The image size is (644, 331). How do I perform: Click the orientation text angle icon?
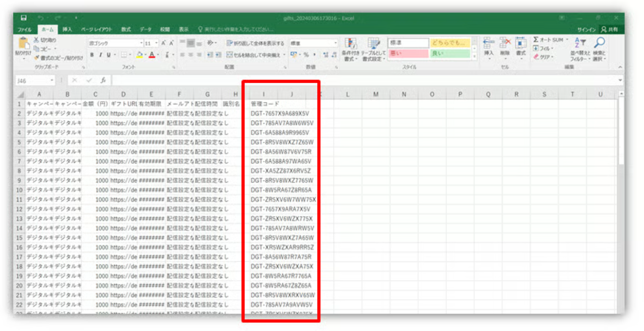(x=211, y=43)
